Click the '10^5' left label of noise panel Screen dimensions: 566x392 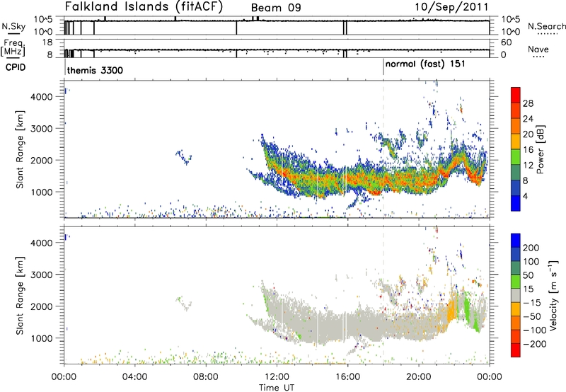point(43,19)
